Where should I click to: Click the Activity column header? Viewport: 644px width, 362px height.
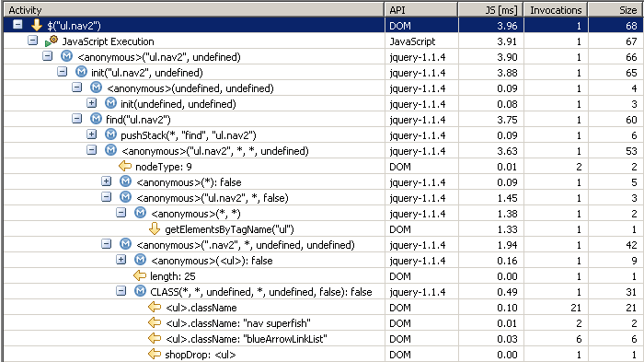[194, 9]
